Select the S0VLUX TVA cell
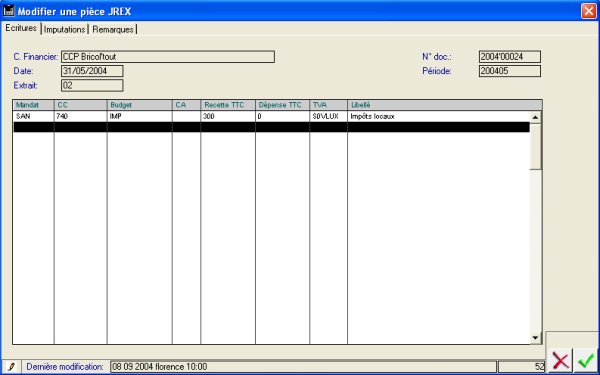 coord(329,117)
